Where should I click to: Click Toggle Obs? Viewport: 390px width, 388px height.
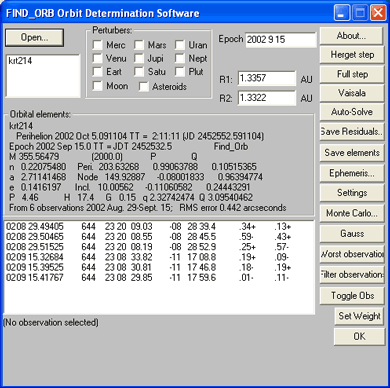[352, 296]
